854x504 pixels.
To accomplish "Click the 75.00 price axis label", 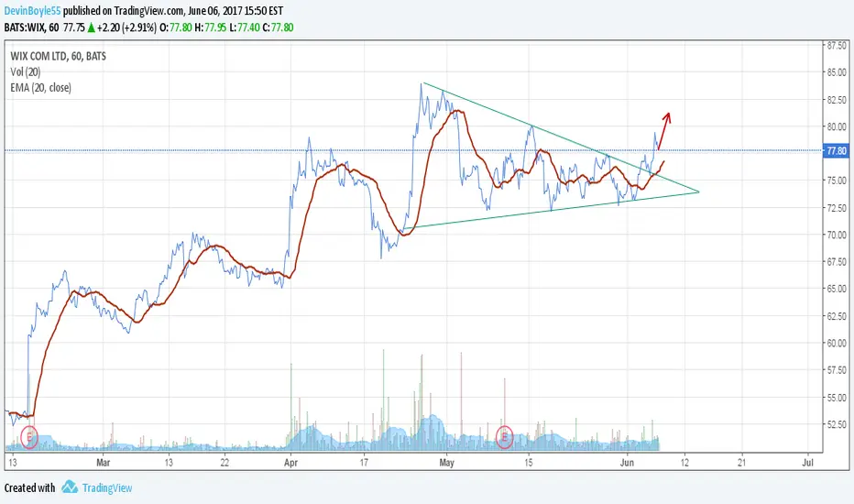I will (837, 181).
